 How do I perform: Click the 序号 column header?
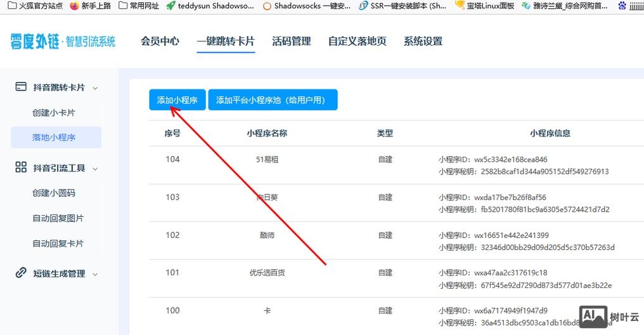(x=172, y=133)
